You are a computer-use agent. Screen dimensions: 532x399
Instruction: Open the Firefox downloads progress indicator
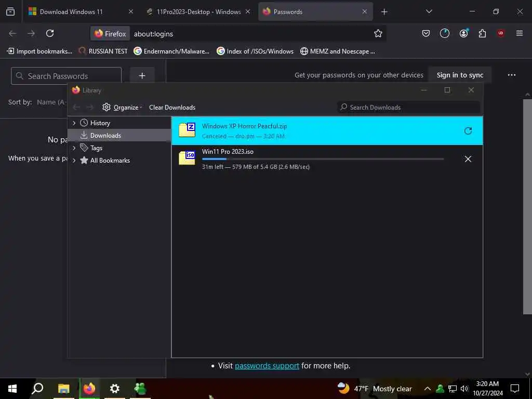[445, 33]
